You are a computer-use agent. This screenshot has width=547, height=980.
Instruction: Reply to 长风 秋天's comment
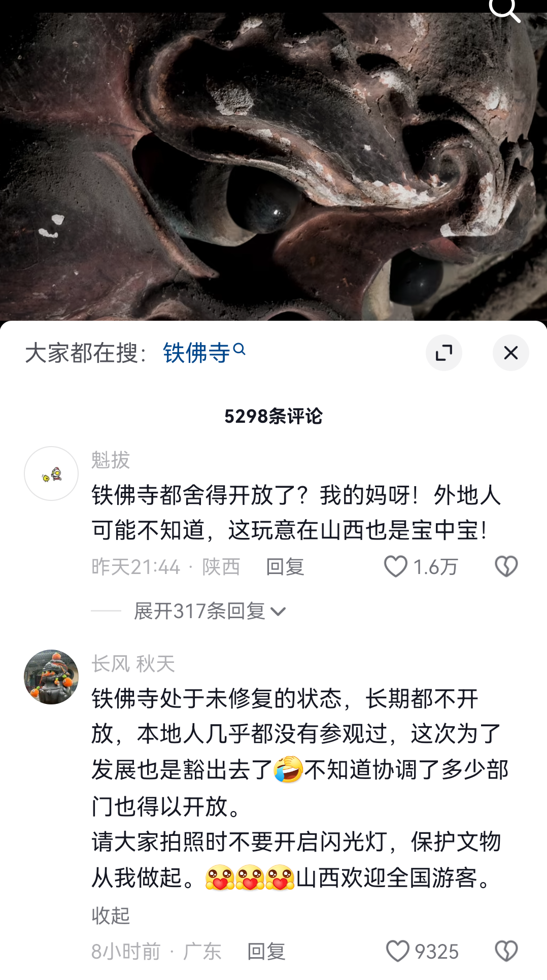(x=266, y=951)
